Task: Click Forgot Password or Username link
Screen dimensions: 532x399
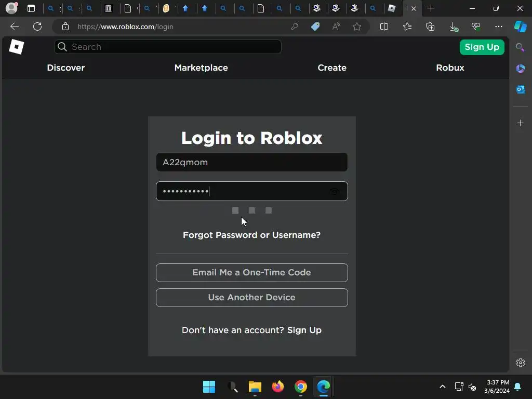Action: click(x=252, y=235)
